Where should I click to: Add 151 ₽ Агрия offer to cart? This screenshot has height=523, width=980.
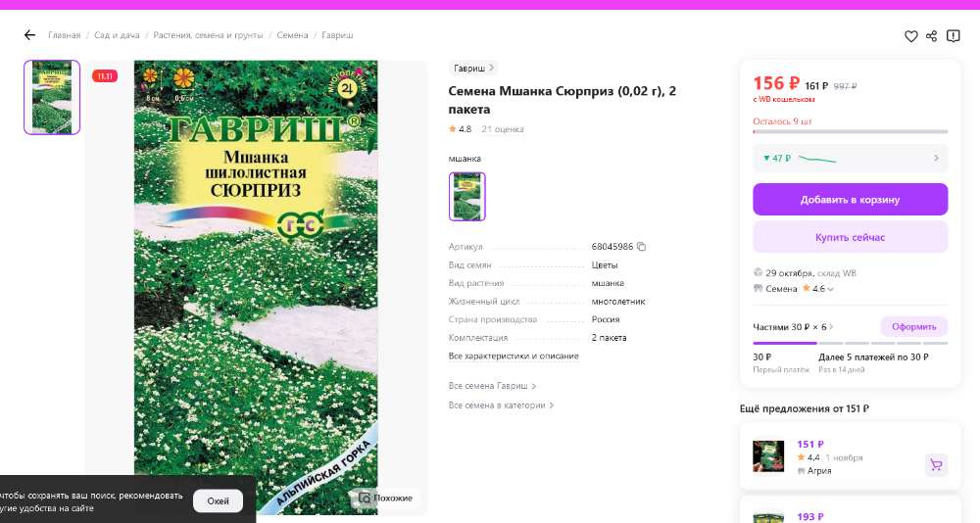pyautogui.click(x=936, y=465)
